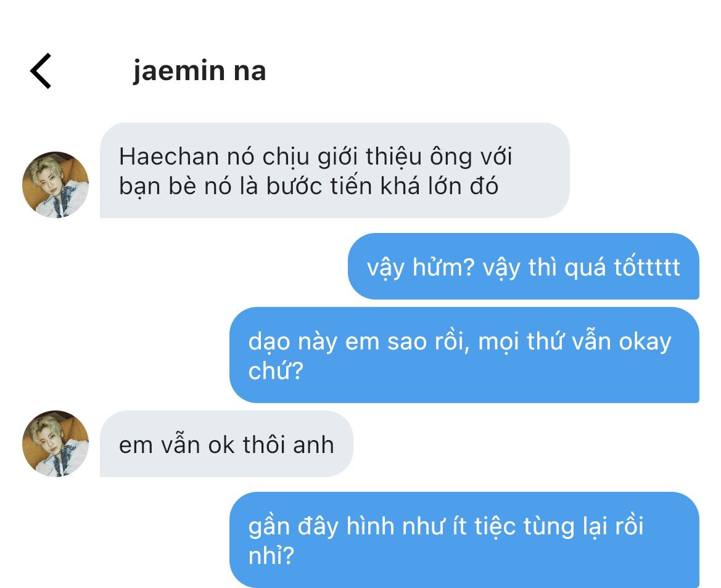Select the gray "em vẫn ok thôi anh" bubble
This screenshot has width=721, height=588.
coord(226,444)
